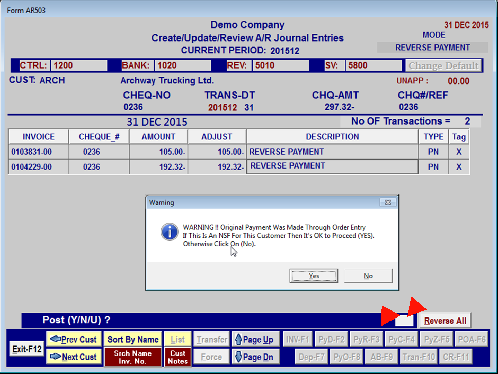This screenshot has width=498, height=374.
Task: Click the Post (Y/N/U) input box
Action: [x=404, y=320]
